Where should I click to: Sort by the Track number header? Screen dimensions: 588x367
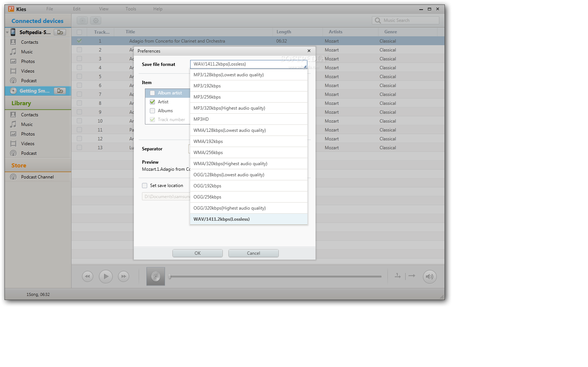[102, 32]
